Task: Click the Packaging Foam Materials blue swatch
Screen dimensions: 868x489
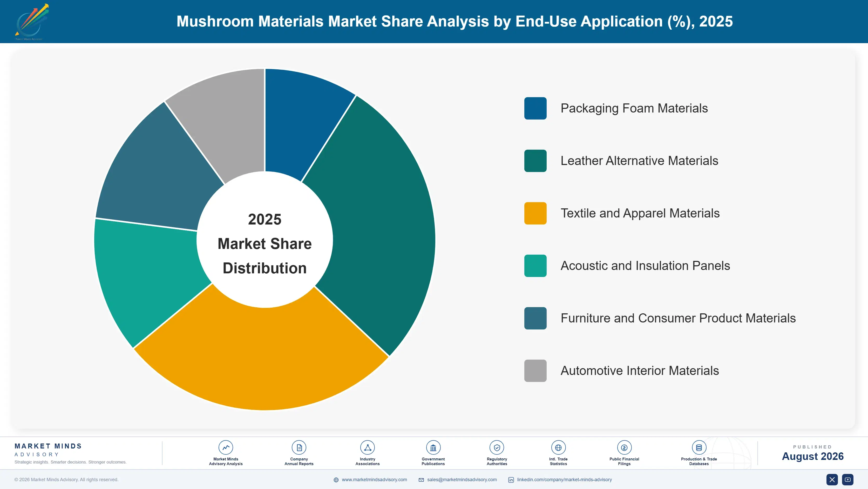Action: pos(535,108)
